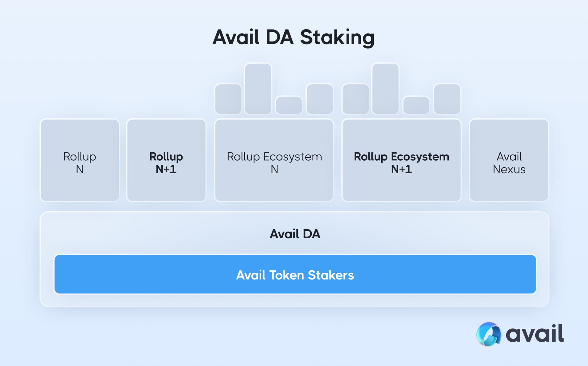Click the avail wordmark text
The width and height of the screenshot is (588, 366).
pyautogui.click(x=534, y=334)
